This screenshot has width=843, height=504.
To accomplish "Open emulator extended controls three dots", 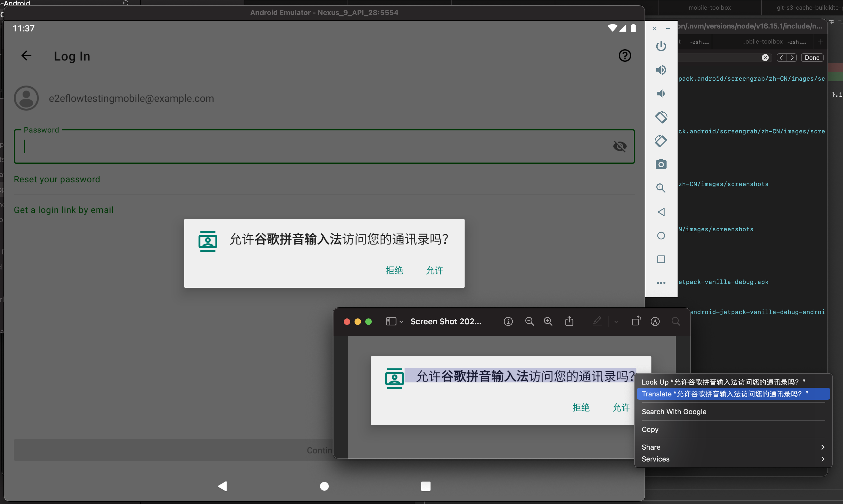I will click(661, 283).
